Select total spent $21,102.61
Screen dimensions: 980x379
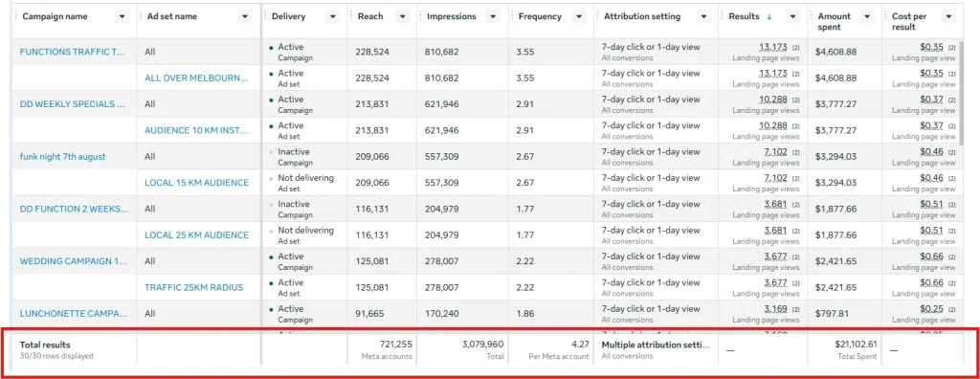tap(856, 344)
